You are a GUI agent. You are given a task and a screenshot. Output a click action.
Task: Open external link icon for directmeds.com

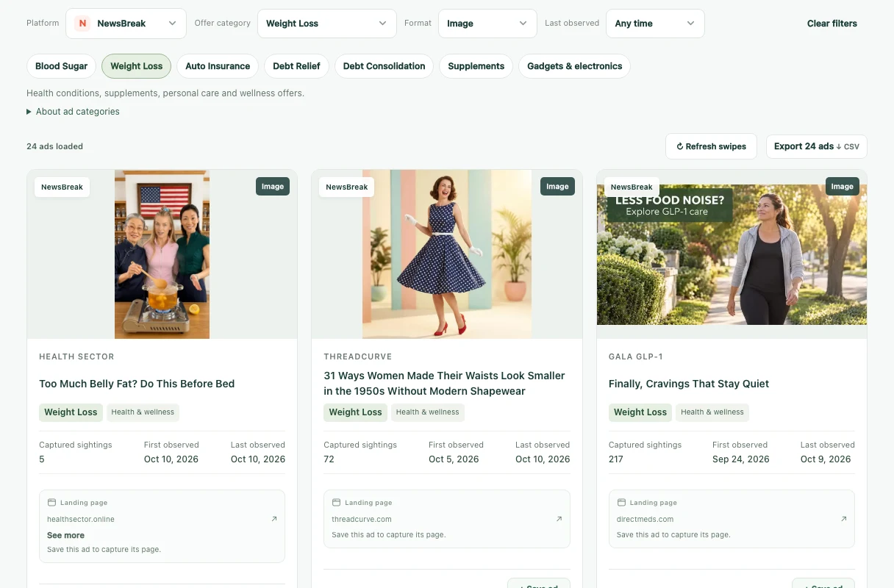point(843,519)
